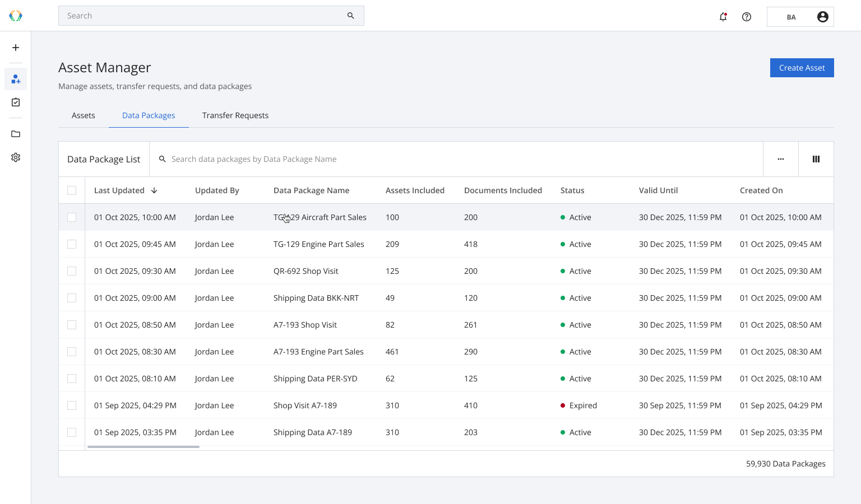861x504 pixels.
Task: Open the more options ellipsis menu
Action: 781,159
